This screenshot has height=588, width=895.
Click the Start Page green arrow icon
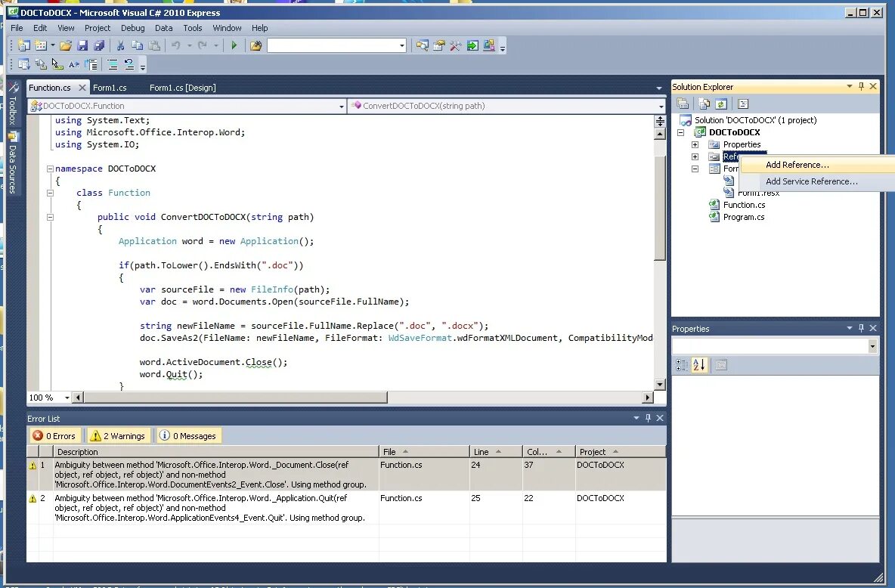pos(472,45)
